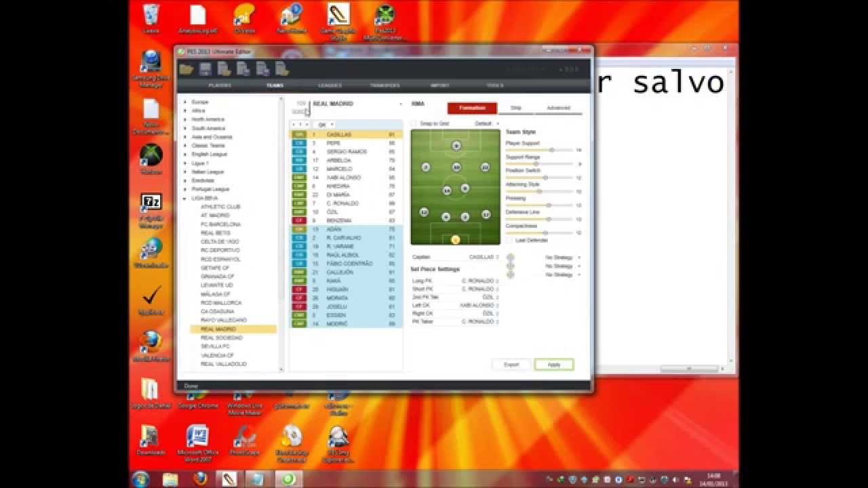Switch to the PLAYERS tab
The image size is (868, 488).
click(x=220, y=85)
